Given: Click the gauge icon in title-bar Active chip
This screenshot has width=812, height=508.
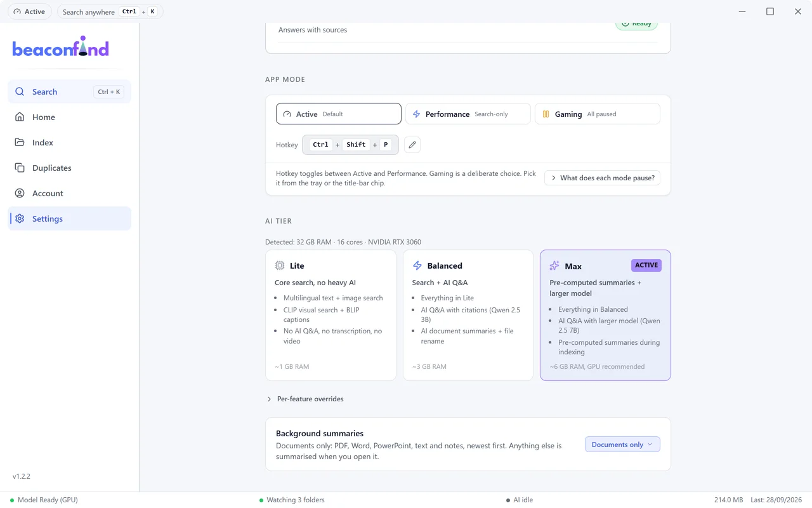Looking at the screenshot, I should pos(17,11).
